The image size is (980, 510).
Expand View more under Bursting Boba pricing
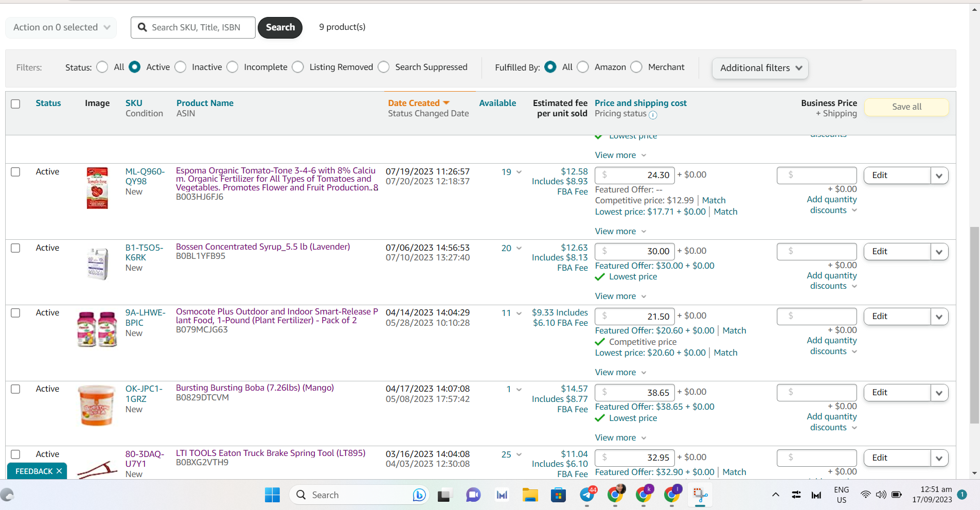point(620,438)
